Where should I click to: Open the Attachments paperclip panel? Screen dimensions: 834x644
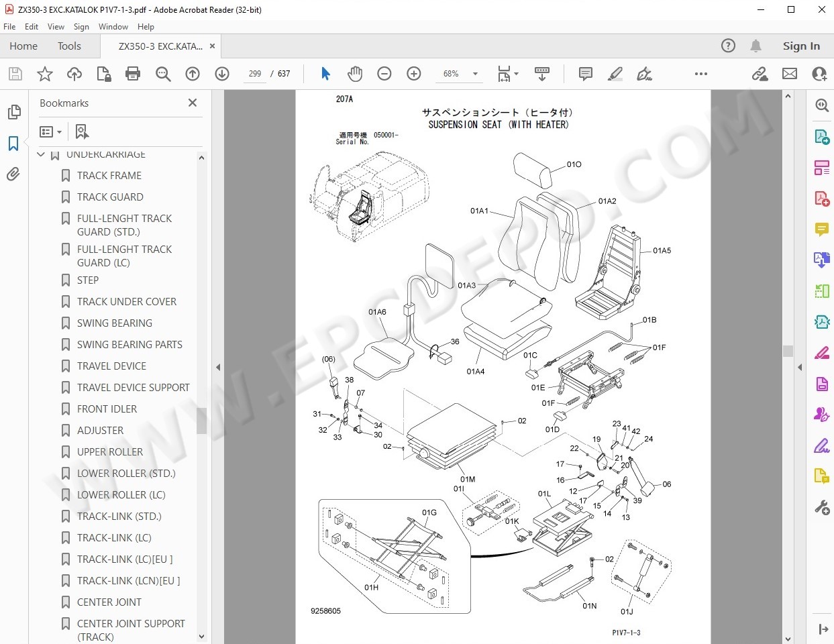tap(13, 174)
